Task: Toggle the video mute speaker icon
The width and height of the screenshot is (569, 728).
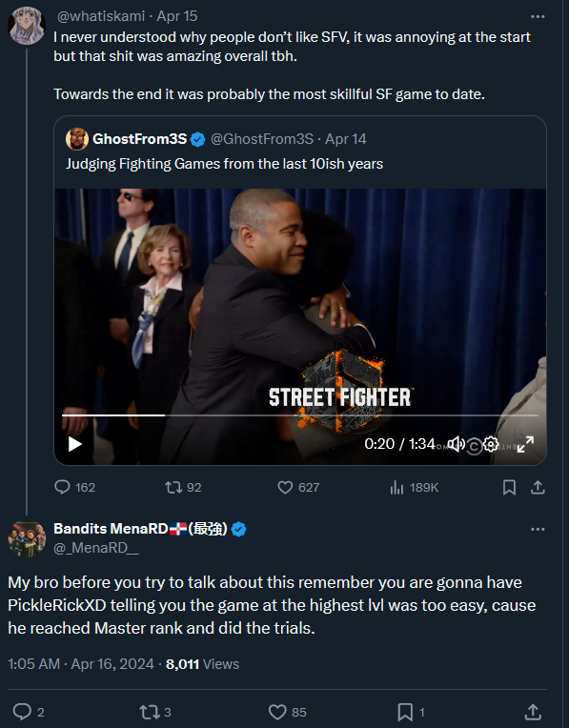Action: click(456, 444)
